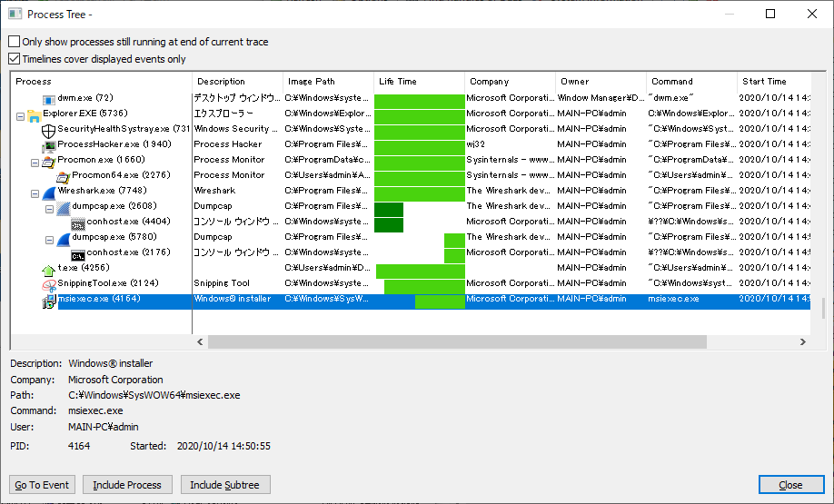
Task: Collapse the Procmon.exe (1660) node
Action: tap(35, 163)
